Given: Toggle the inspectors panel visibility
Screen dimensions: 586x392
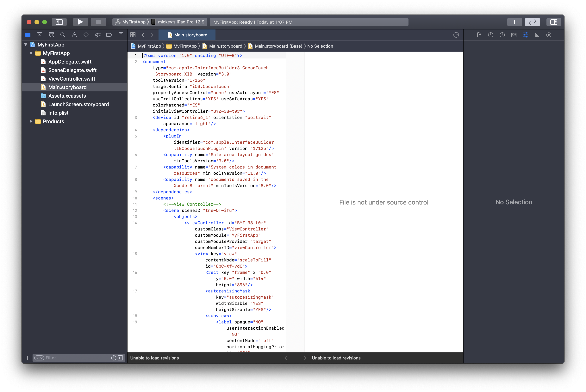Looking at the screenshot, I should [x=553, y=22].
